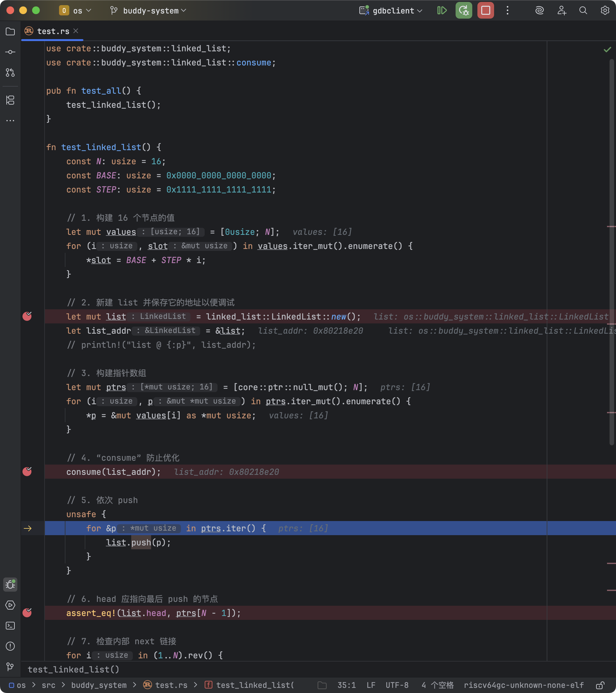Click the test.rs breadcrumb
This screenshot has width=616, height=693.
[x=166, y=685]
